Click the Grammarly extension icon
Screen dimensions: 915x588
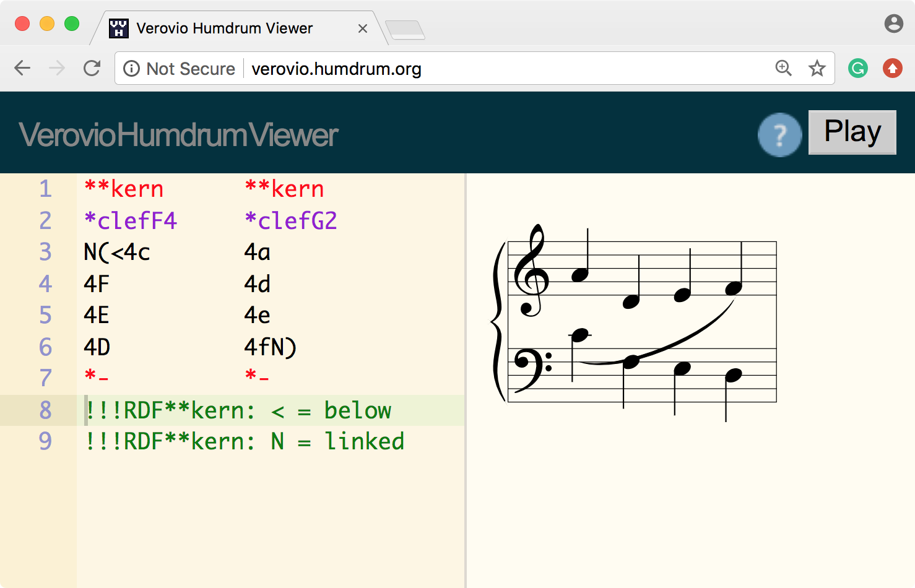click(857, 68)
